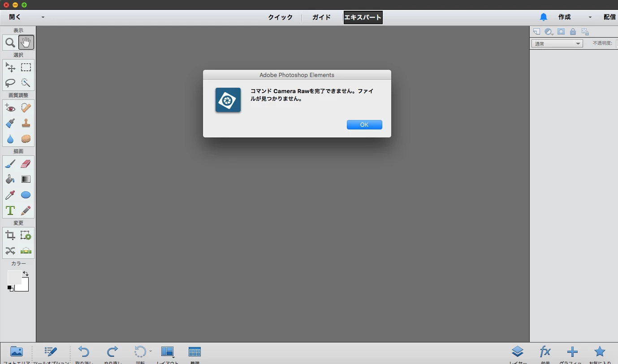The image size is (618, 364).
Task: Select the Pencil tool
Action: [26, 210]
